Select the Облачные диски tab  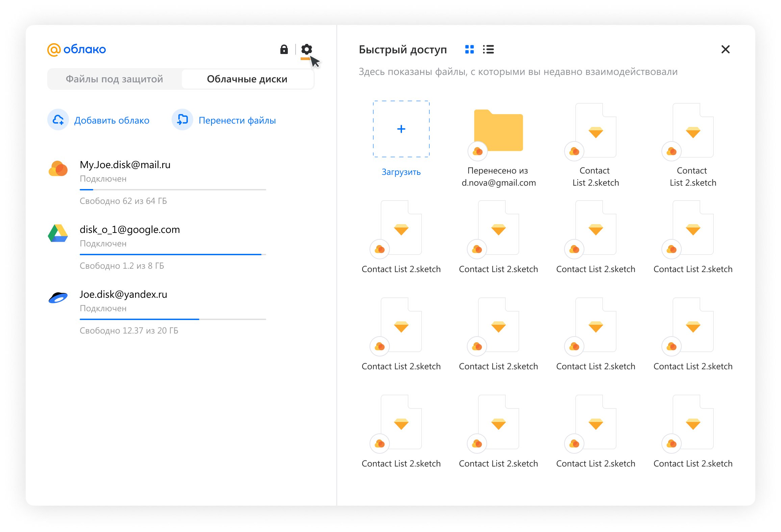click(247, 79)
